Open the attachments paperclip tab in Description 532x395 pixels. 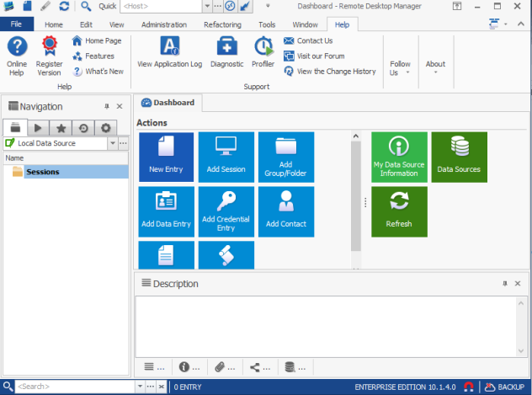pos(225,367)
